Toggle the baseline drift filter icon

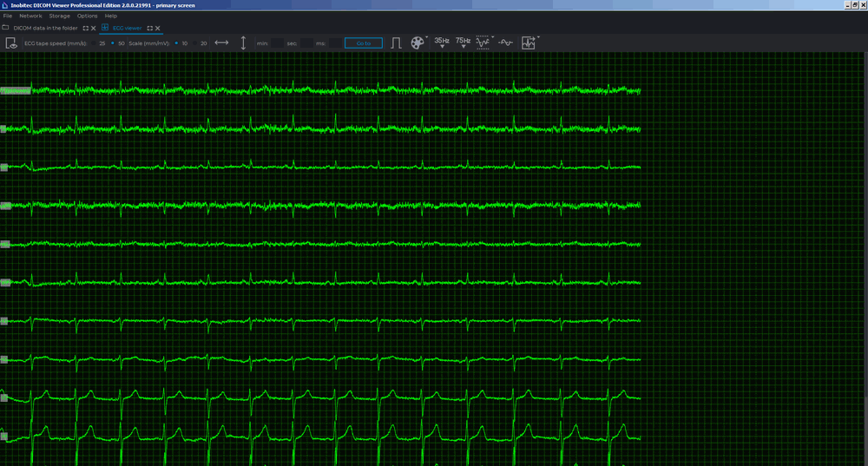point(483,43)
